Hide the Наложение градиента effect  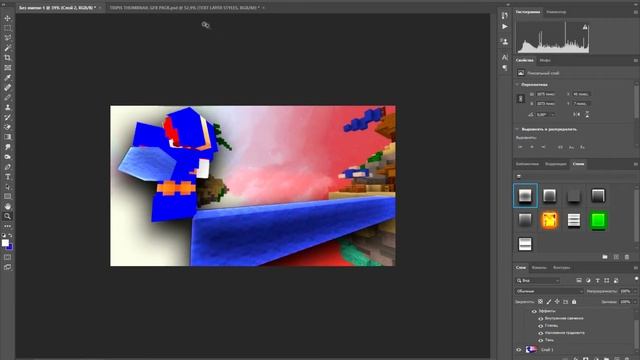click(x=540, y=333)
